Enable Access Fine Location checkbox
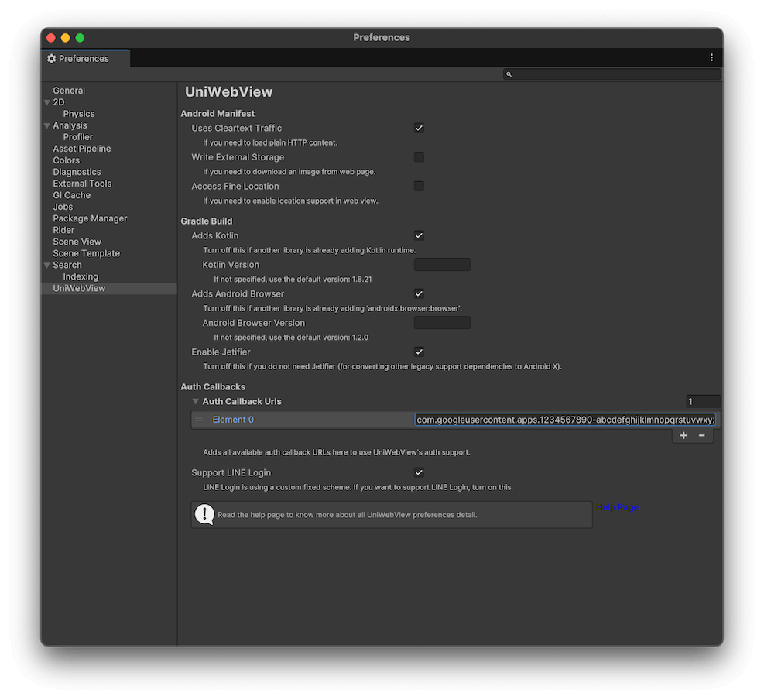This screenshot has height=700, width=764. click(419, 187)
